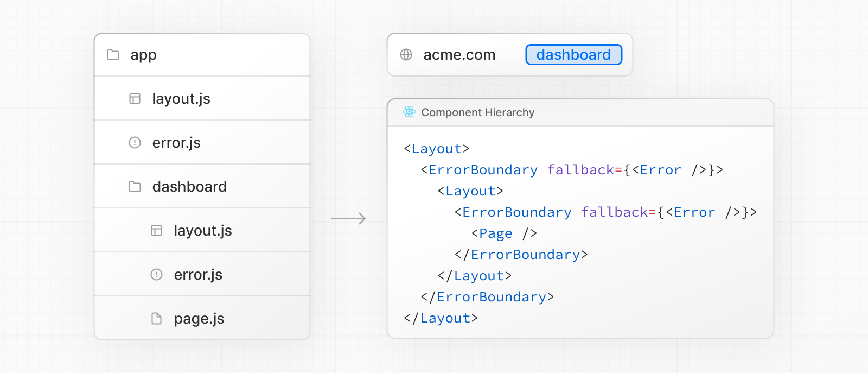Click the layout icon beside root layout.js
The height and width of the screenshot is (373, 868).
135,99
